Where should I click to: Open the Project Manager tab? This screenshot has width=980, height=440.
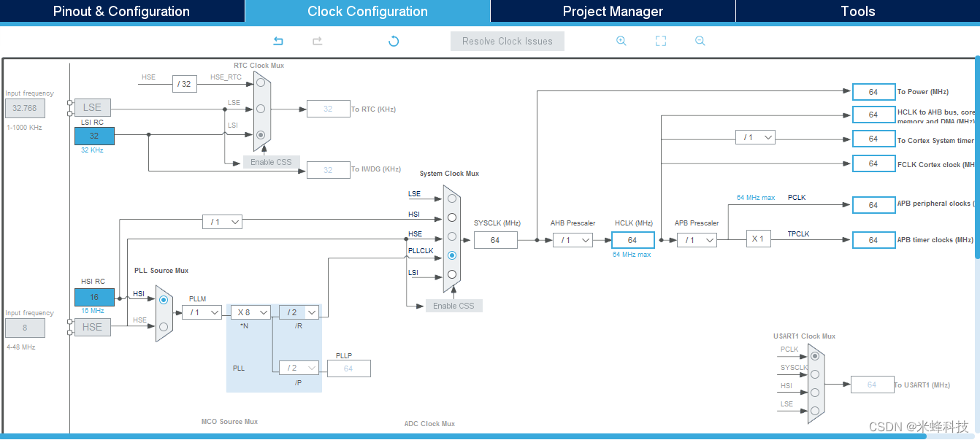click(x=613, y=11)
